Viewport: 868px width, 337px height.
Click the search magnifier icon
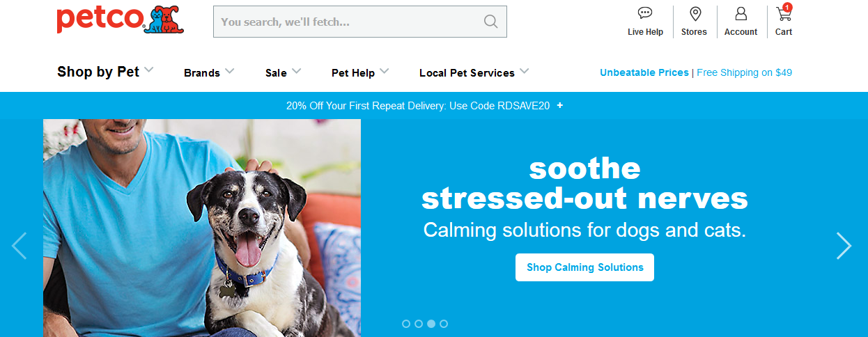490,22
